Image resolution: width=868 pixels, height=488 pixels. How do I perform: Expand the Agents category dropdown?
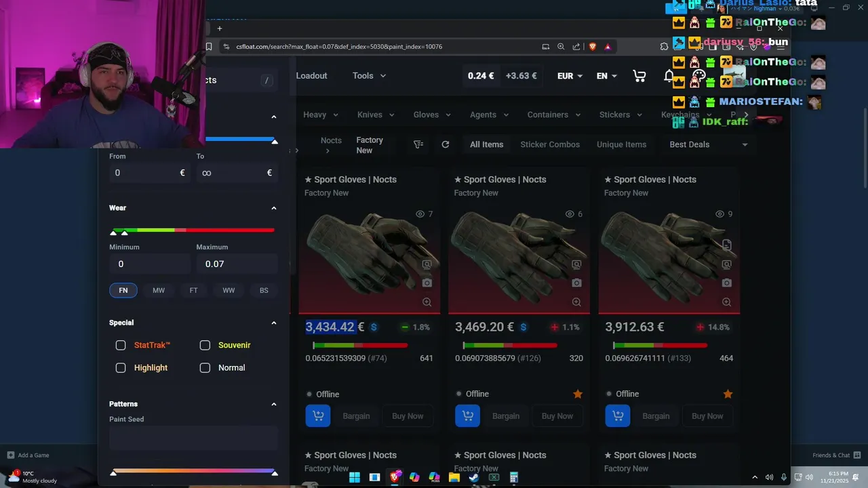click(489, 115)
